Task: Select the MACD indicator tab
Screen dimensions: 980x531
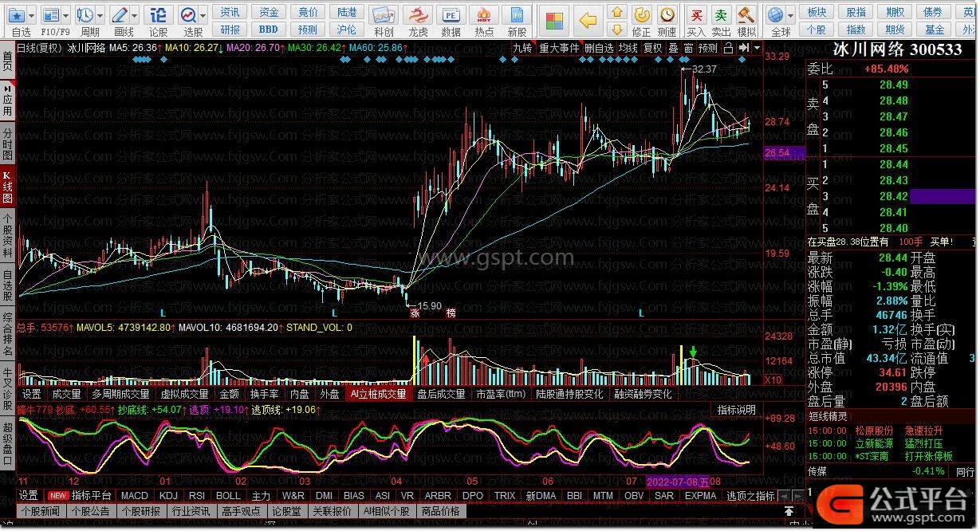Action: [x=134, y=496]
